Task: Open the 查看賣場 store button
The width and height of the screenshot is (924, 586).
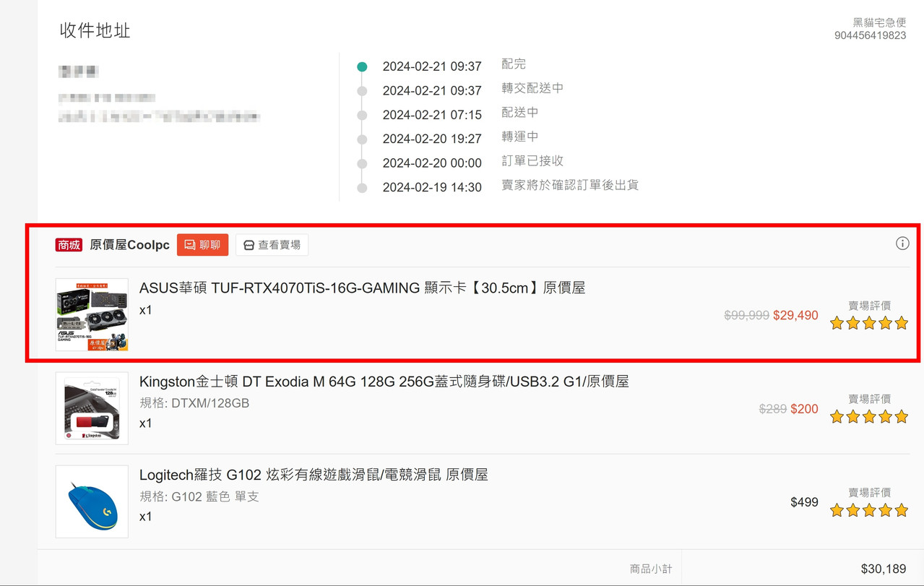Action: pos(272,245)
